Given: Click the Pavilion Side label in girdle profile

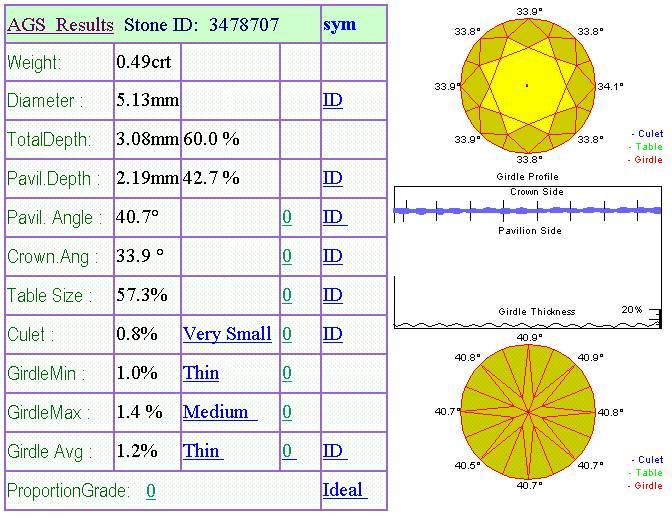Looking at the screenshot, I should point(530,231).
